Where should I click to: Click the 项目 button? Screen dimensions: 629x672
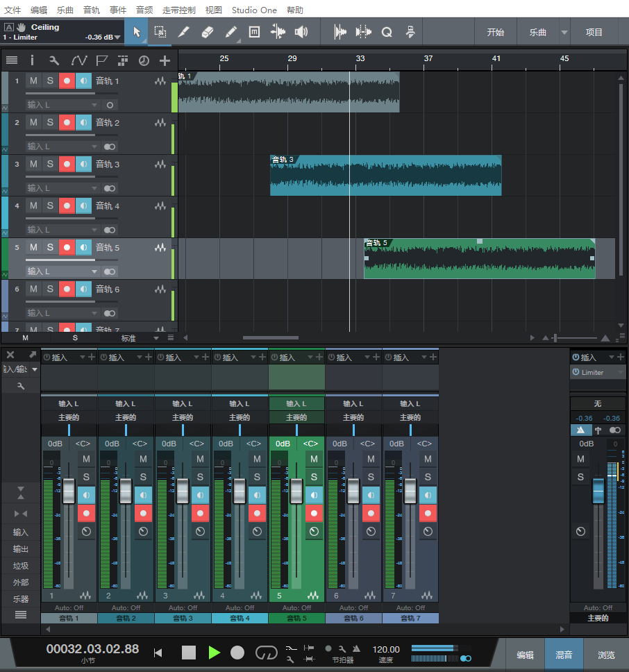[594, 32]
